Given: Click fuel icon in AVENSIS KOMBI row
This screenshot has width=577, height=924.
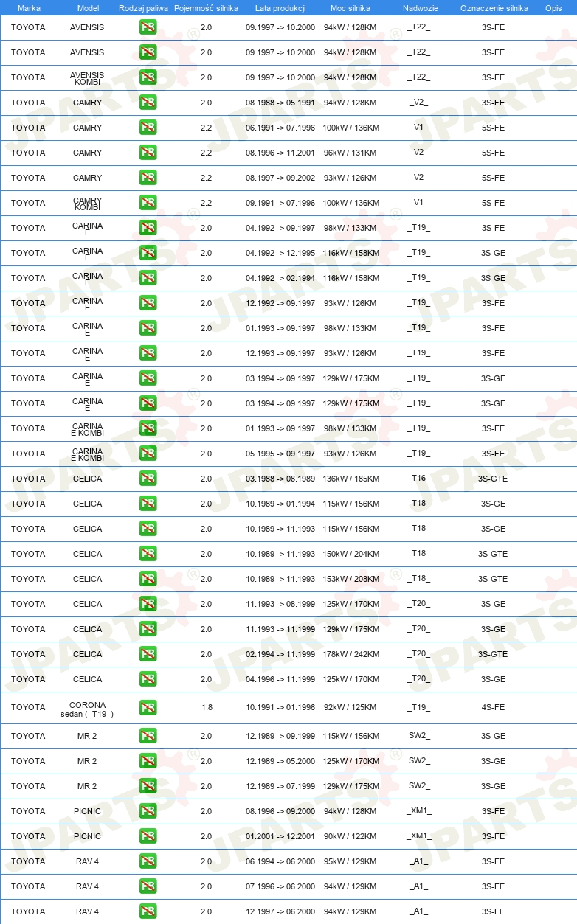Looking at the screenshot, I should (x=148, y=77).
